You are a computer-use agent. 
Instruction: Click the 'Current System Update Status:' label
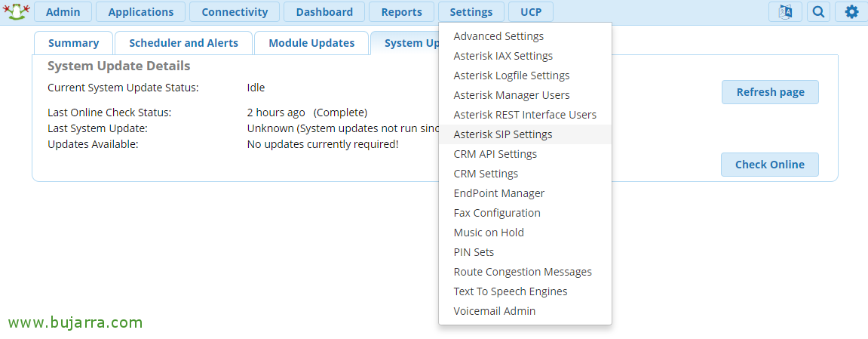(x=123, y=88)
